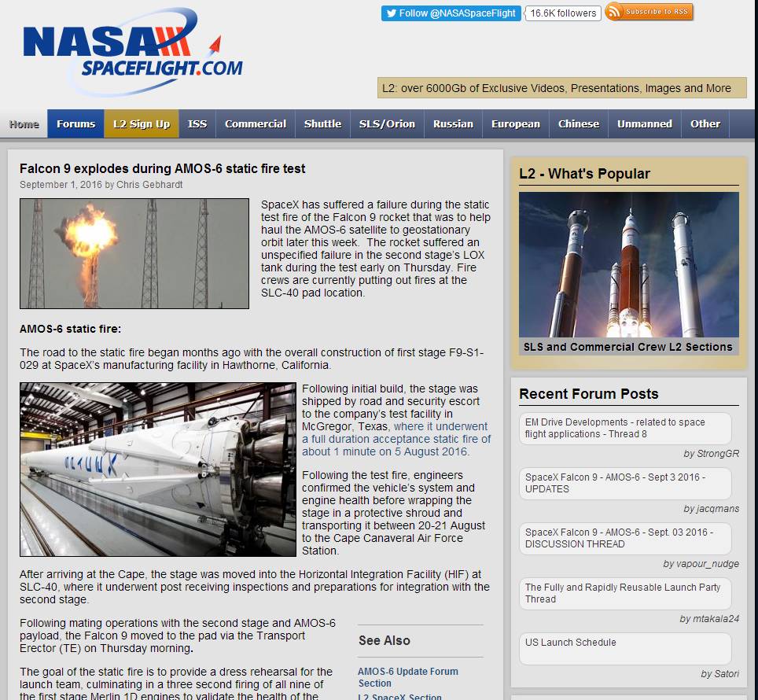This screenshot has width=758, height=700.
Task: Open the Falcon 9 explodes article title
Action: pyautogui.click(x=163, y=169)
